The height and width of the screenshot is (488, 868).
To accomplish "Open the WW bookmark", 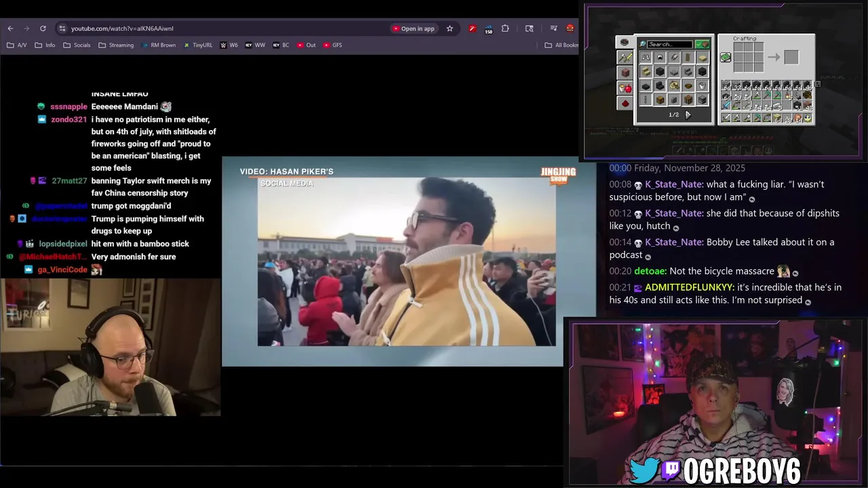I will pyautogui.click(x=255, y=45).
